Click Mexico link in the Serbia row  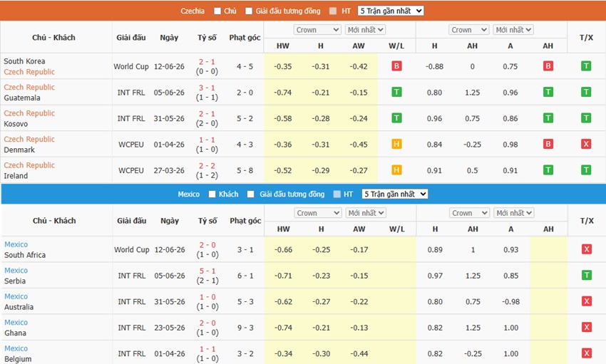[x=16, y=270]
